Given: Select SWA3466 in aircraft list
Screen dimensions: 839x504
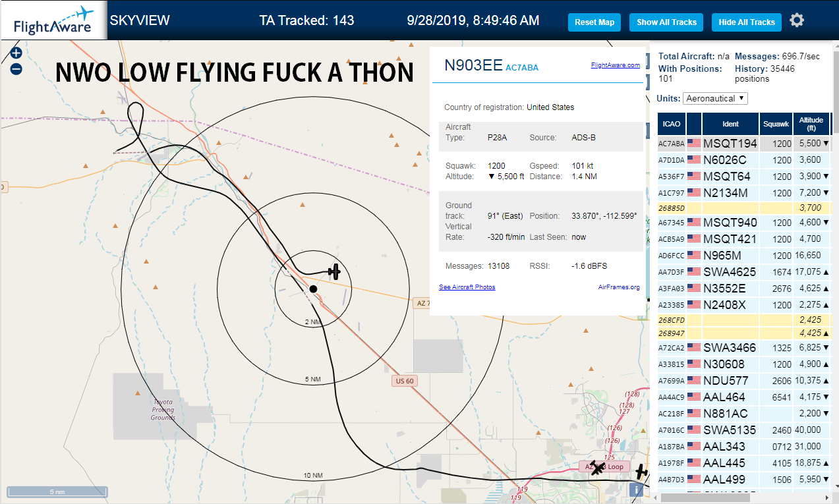Looking at the screenshot, I should click(x=743, y=347).
